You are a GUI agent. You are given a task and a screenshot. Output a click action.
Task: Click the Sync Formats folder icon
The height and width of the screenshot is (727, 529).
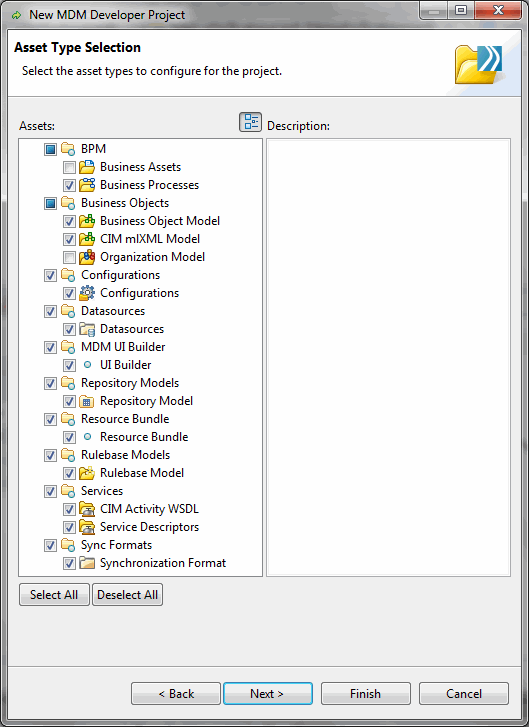[x=68, y=545]
